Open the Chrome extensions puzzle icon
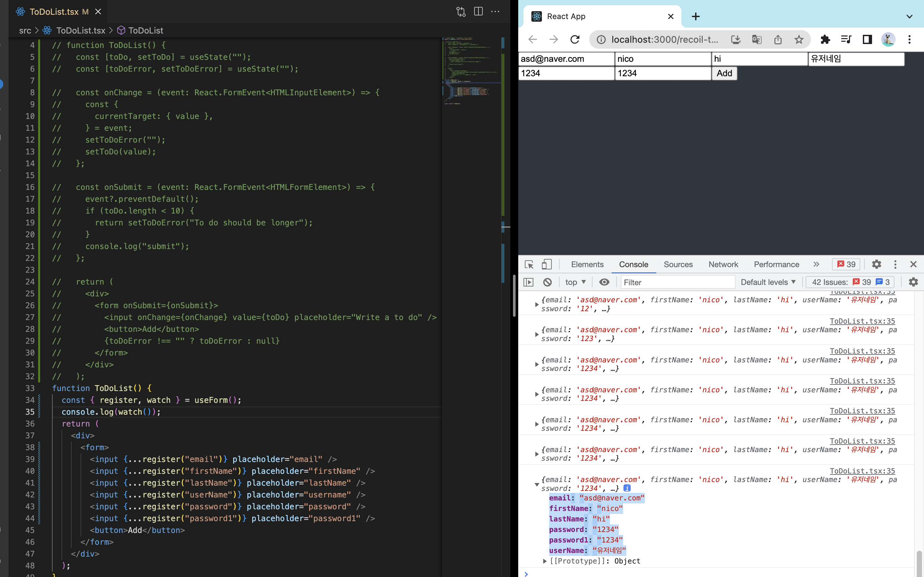Viewport: 924px width, 577px height. 825,39
